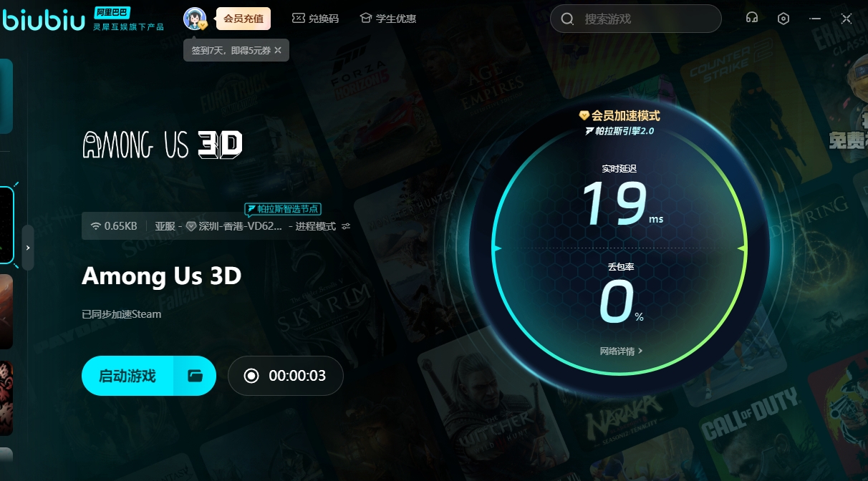Click the biubiu logo
The height and width of the screenshot is (481, 868).
[44, 19]
